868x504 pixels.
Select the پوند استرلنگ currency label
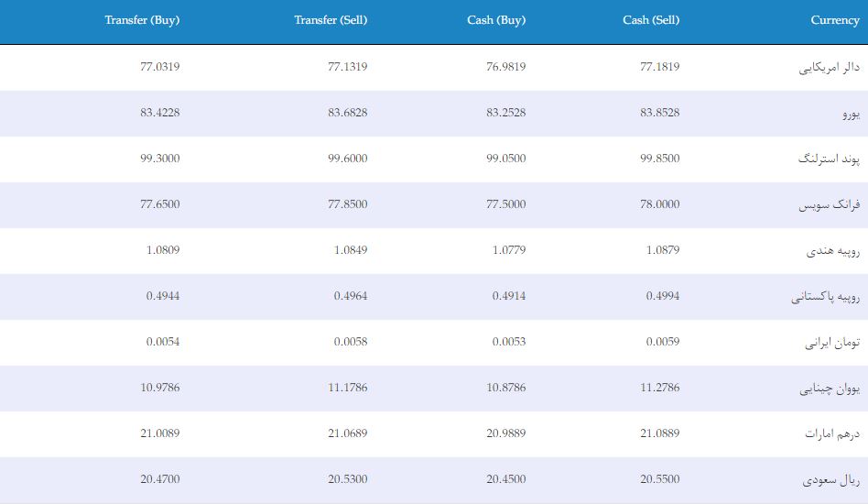click(829, 159)
